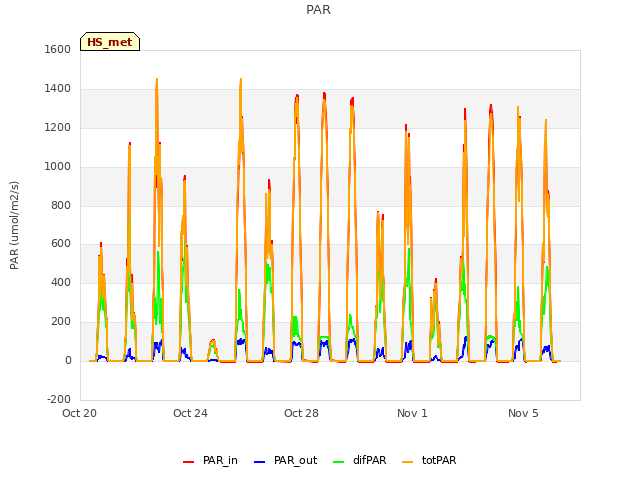Click the orange totPAR legend color marker
Viewport: 640px width, 480px height.
pyautogui.click(x=408, y=462)
